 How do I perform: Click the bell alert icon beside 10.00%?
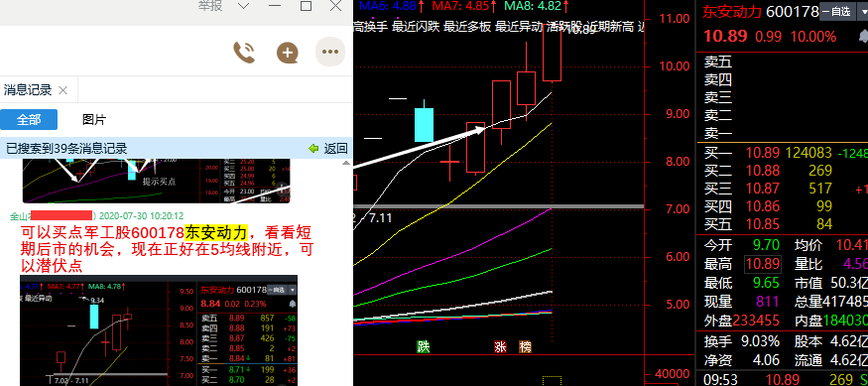pos(863,37)
